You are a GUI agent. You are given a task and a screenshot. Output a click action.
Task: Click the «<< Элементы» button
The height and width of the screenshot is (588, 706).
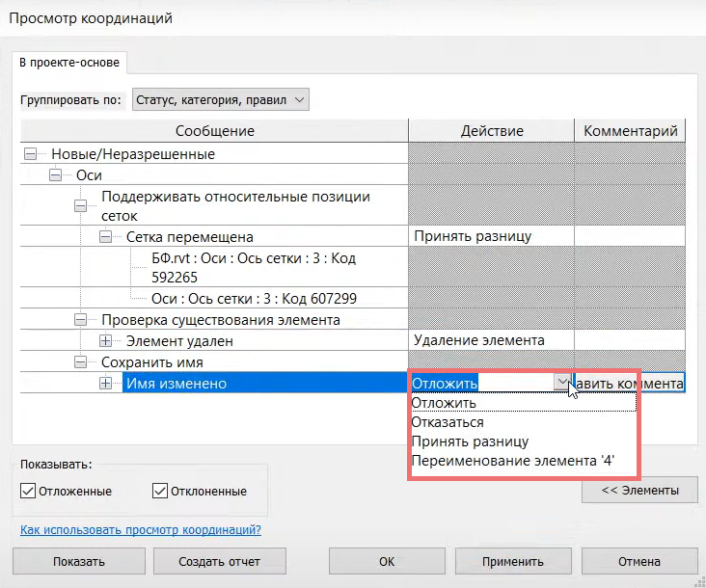639,490
